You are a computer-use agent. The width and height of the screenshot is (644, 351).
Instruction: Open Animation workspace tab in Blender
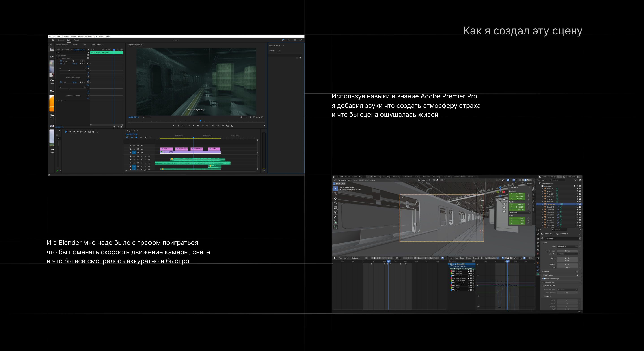pyautogui.click(x=426, y=177)
